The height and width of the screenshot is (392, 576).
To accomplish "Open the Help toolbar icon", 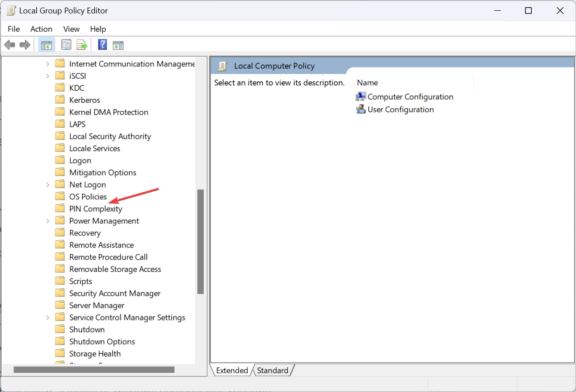I will click(x=102, y=45).
